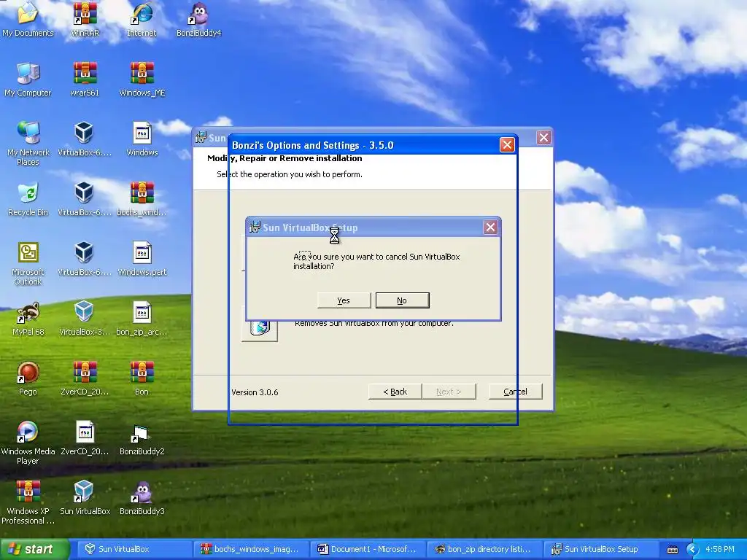Click Cancel in the VirtualBox Setup wizard
747x560 pixels.
(x=516, y=392)
